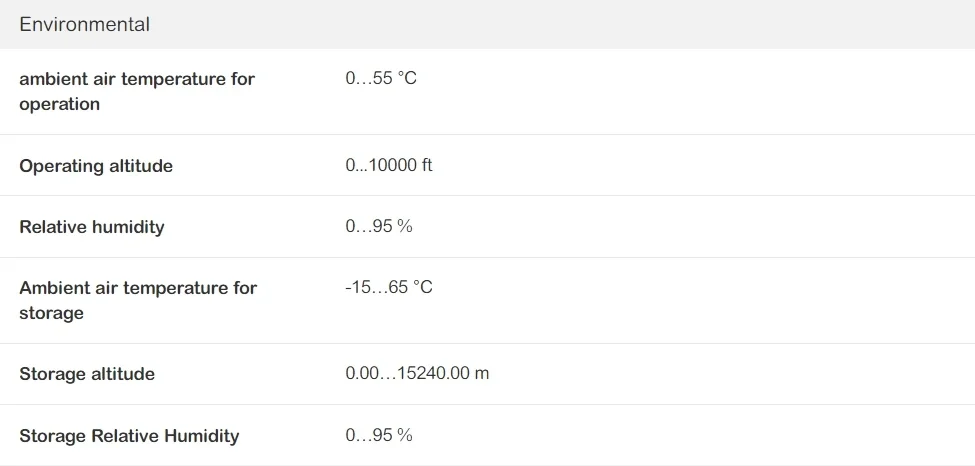Click the "m" unit in Storage altitude value

point(482,374)
